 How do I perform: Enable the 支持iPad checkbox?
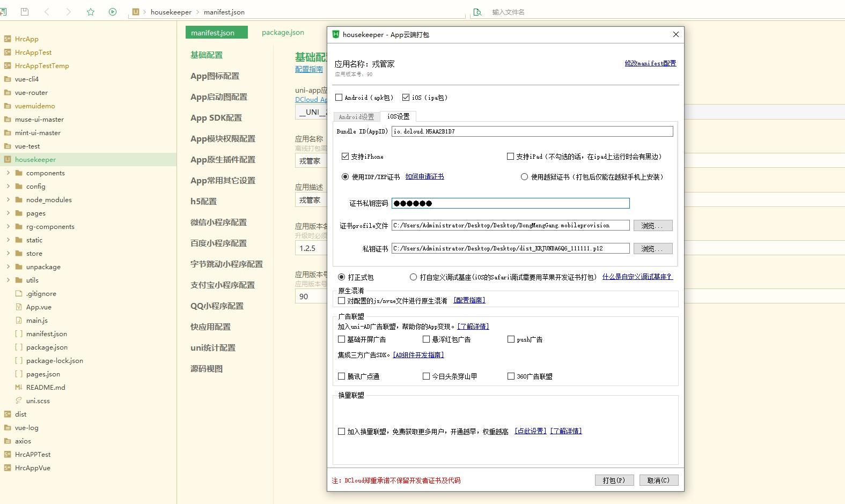510,156
